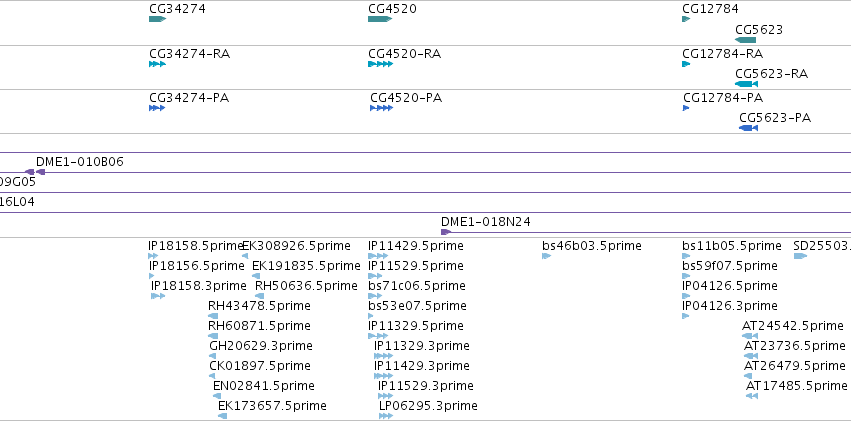
Task: Select the CG12784 gene glyph
Action: click(x=686, y=19)
